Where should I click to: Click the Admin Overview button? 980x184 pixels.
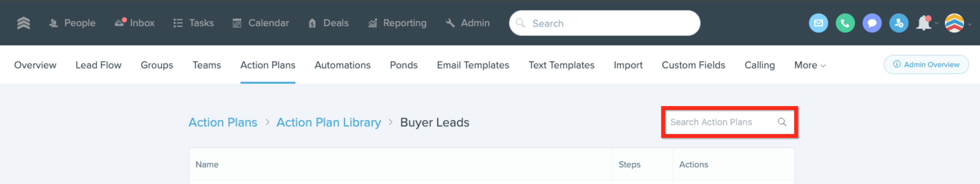click(x=926, y=65)
